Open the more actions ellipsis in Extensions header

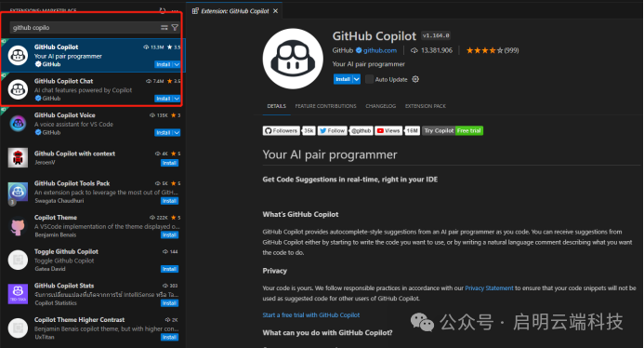tap(175, 10)
